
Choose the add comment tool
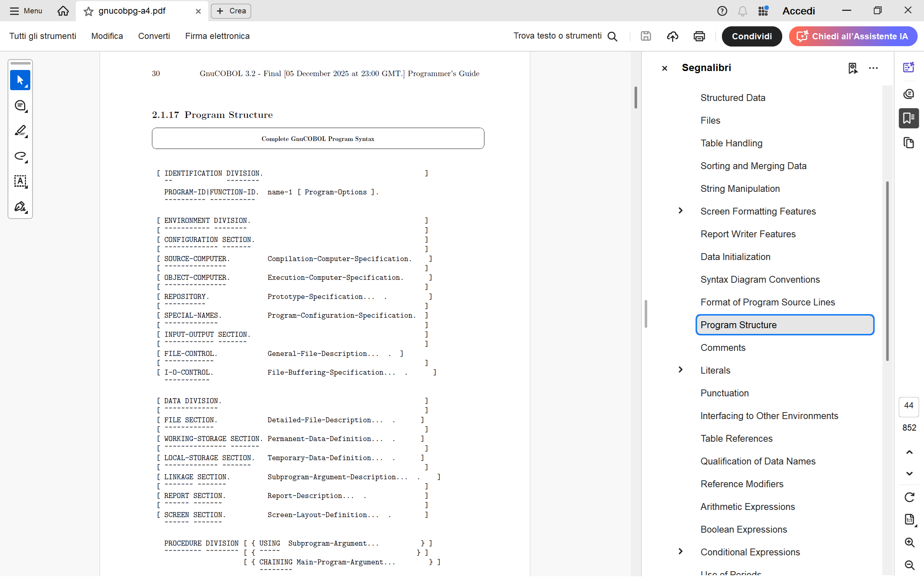pos(20,106)
